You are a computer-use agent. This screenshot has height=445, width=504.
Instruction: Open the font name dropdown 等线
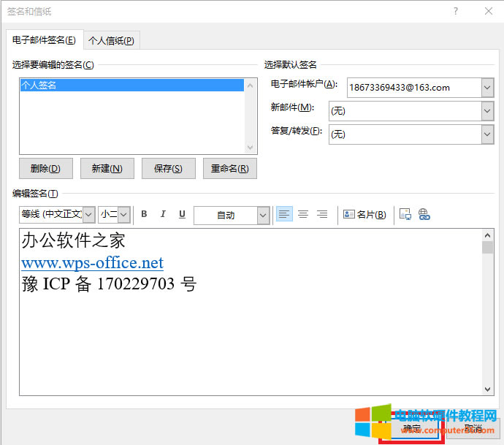pyautogui.click(x=88, y=214)
